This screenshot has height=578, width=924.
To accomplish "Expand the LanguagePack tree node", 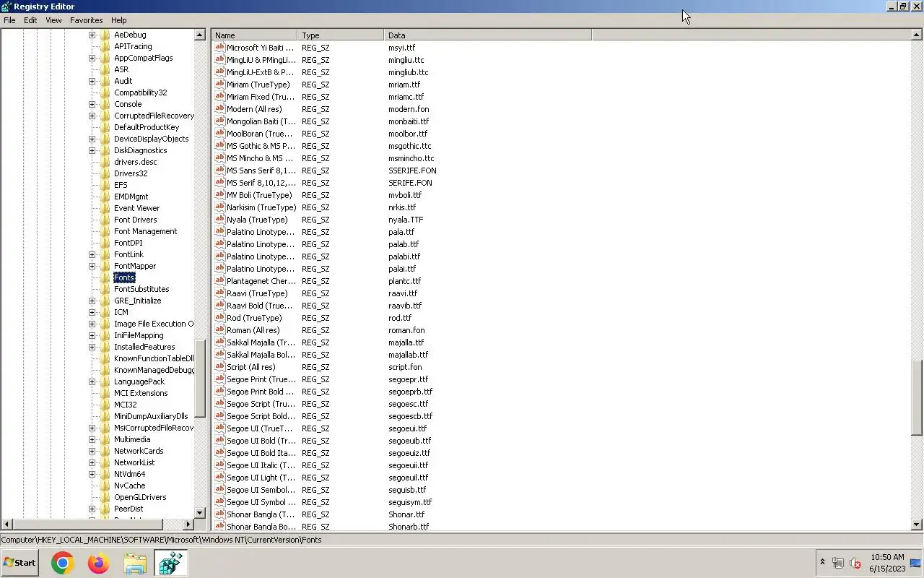I will (92, 381).
